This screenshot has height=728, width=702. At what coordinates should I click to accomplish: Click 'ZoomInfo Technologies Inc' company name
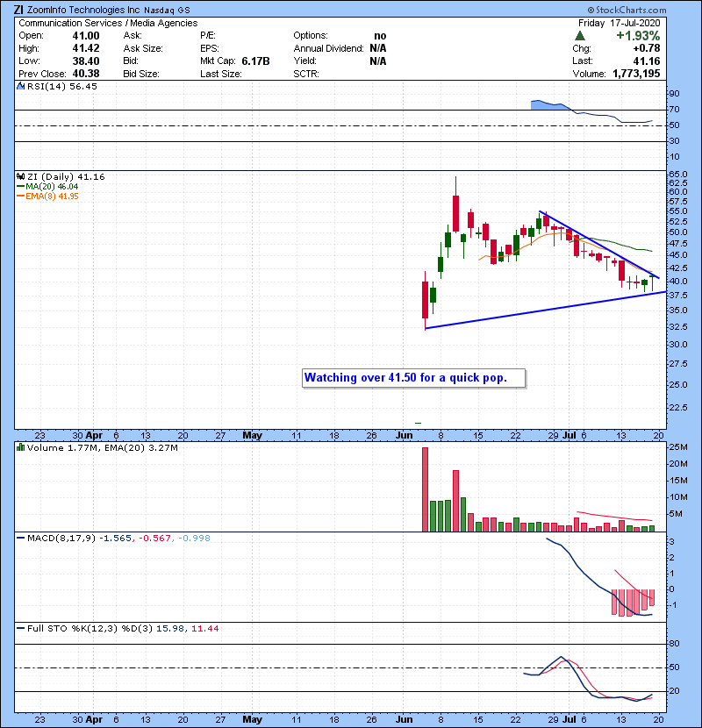83,10
